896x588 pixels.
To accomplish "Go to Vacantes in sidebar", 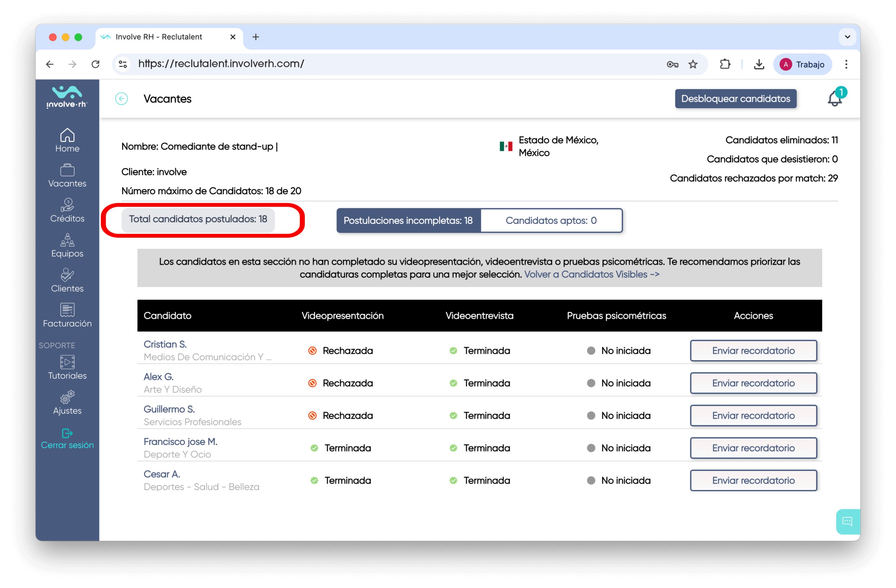I will (67, 175).
